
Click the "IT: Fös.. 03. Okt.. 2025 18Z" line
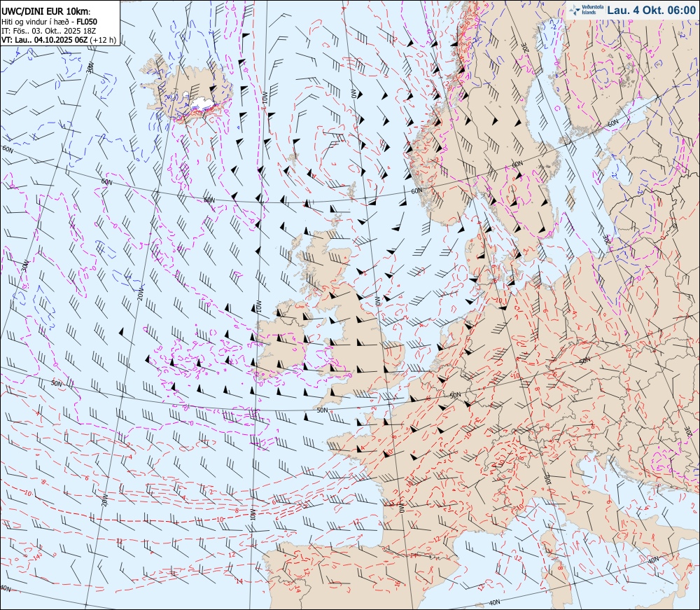pyautogui.click(x=50, y=31)
